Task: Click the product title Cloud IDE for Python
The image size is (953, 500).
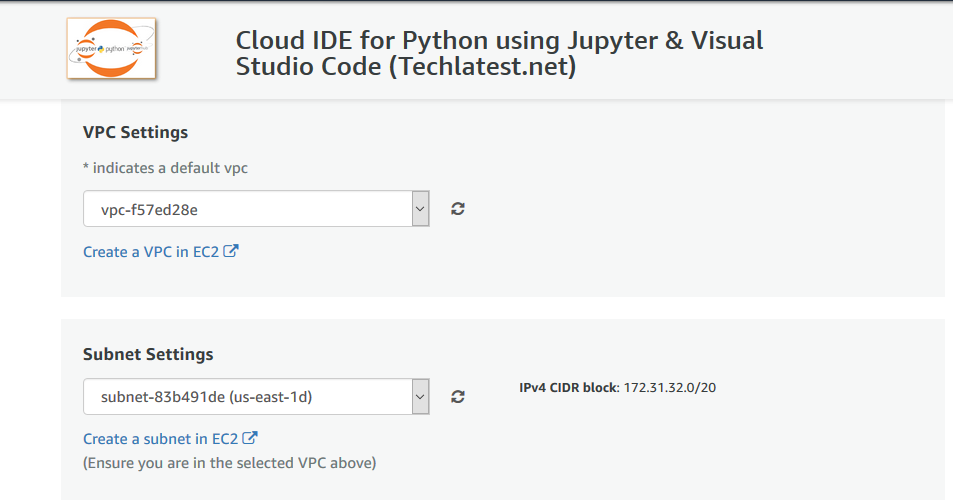Action: [x=499, y=53]
